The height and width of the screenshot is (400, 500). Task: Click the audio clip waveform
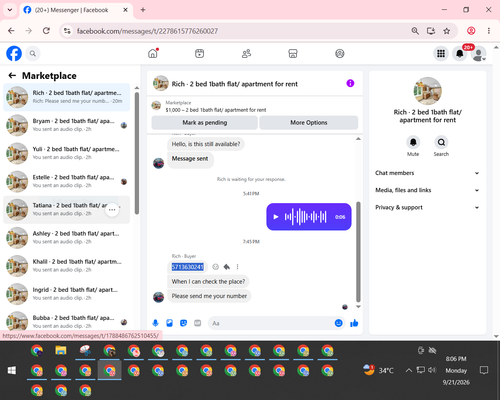[305, 217]
